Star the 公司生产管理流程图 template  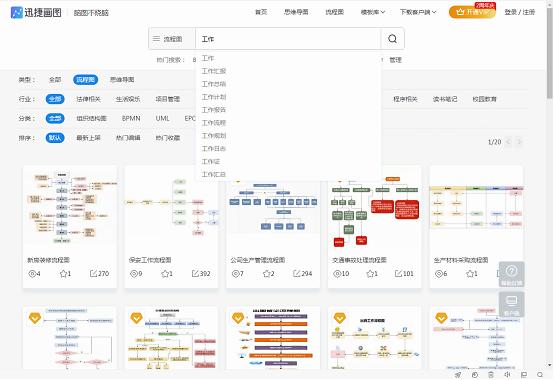(x=266, y=273)
